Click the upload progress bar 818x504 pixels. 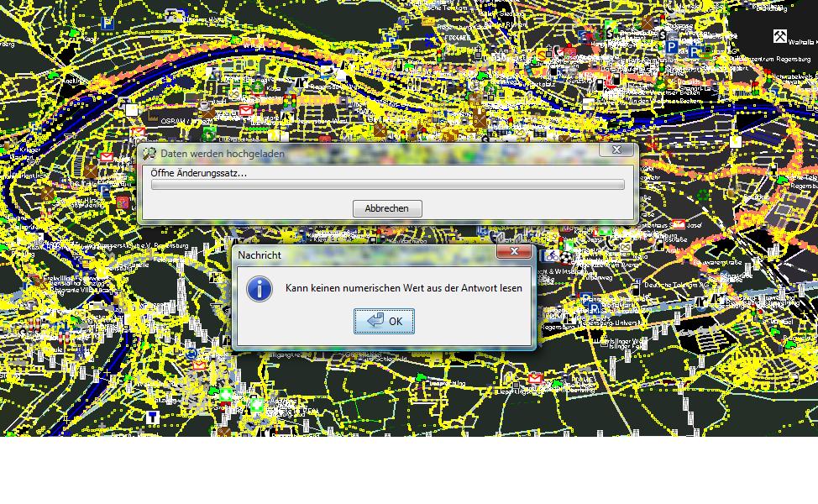coord(387,185)
